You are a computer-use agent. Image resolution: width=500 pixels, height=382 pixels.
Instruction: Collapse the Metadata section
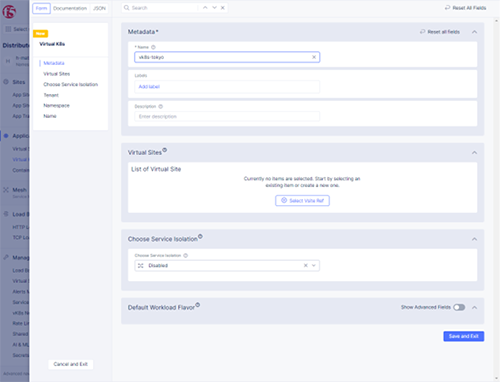pyautogui.click(x=474, y=32)
